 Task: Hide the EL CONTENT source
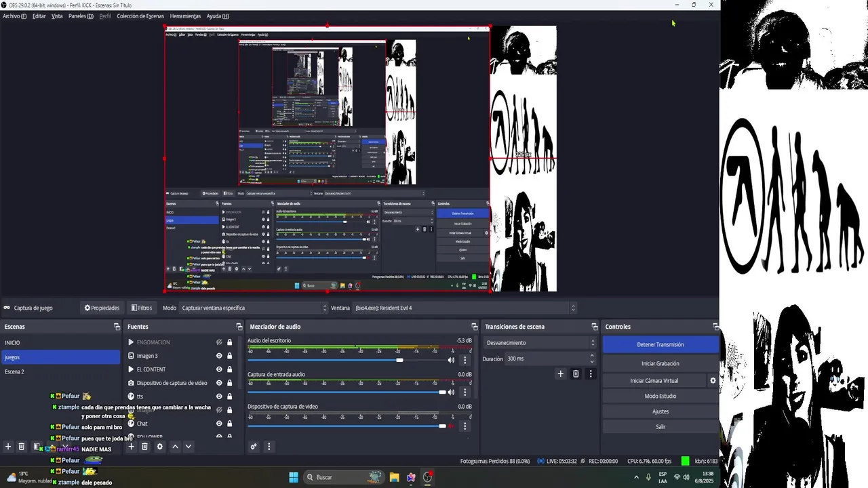(x=219, y=369)
